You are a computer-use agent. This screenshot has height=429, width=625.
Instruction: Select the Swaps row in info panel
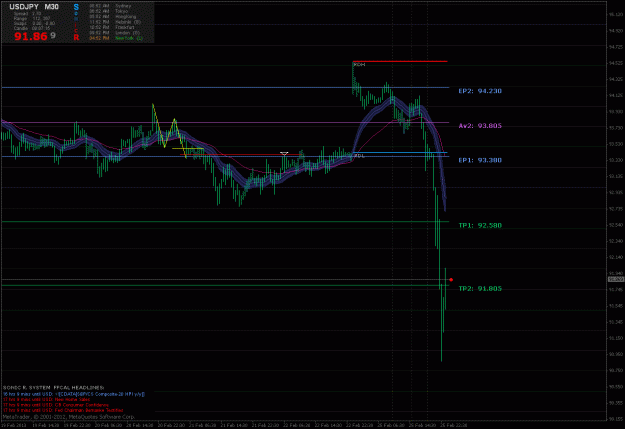[x=34, y=23]
